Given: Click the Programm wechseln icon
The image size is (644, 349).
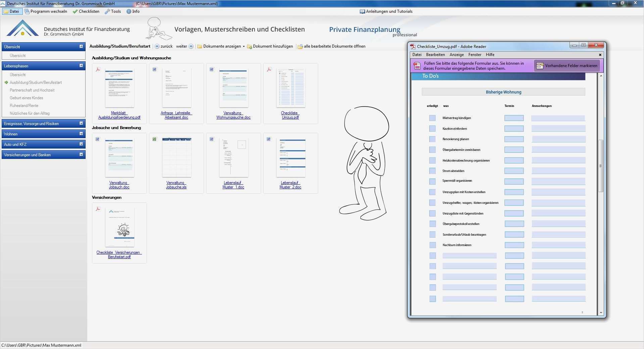Looking at the screenshot, I should pyautogui.click(x=27, y=11).
